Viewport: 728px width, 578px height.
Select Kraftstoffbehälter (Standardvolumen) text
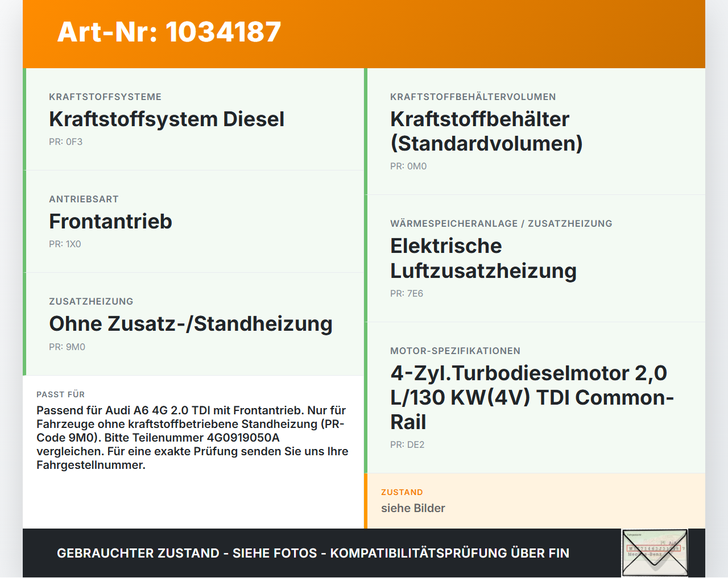pos(487,131)
